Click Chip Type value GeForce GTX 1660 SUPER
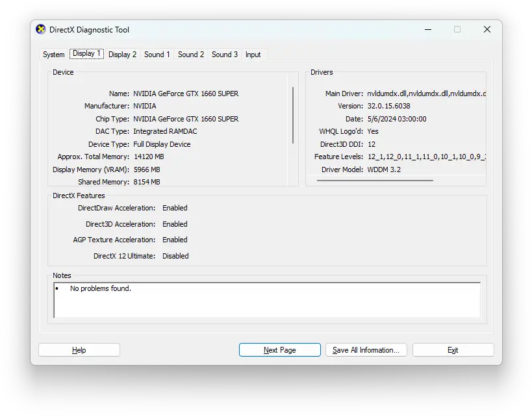 (186, 119)
